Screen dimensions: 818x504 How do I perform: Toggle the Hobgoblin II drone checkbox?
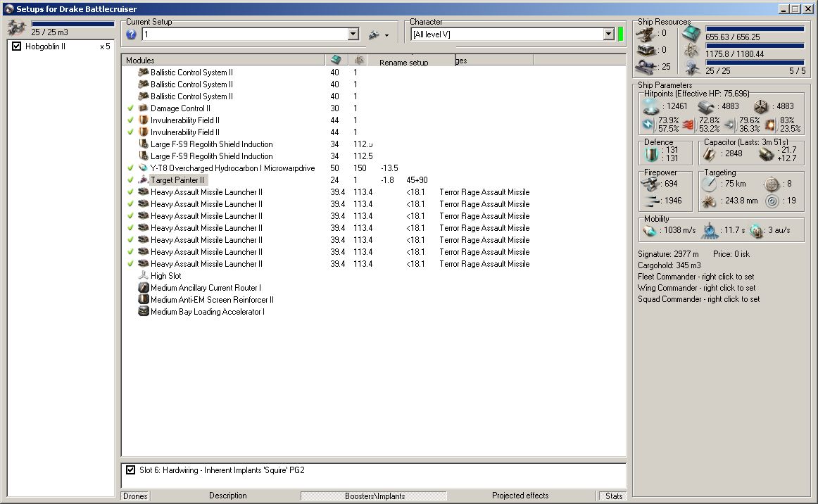pos(17,46)
